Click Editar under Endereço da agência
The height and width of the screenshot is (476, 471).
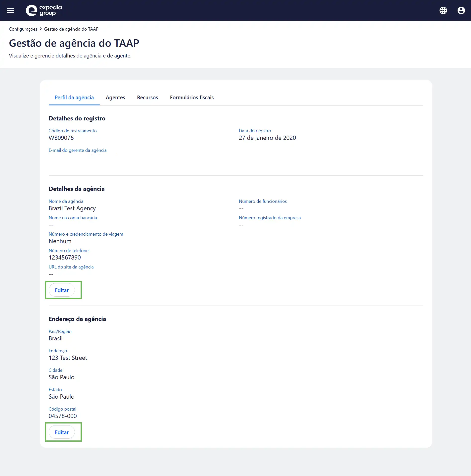pyautogui.click(x=61, y=432)
